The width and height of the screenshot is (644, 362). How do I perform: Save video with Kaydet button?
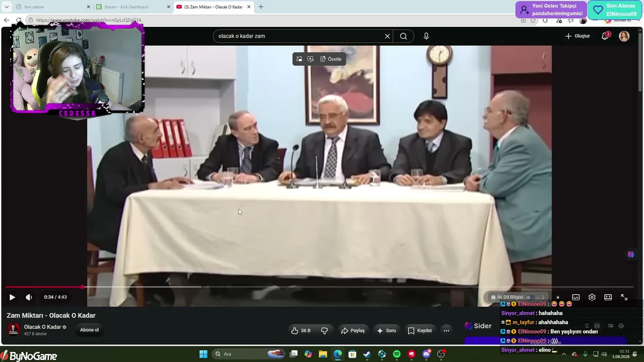coord(420,330)
